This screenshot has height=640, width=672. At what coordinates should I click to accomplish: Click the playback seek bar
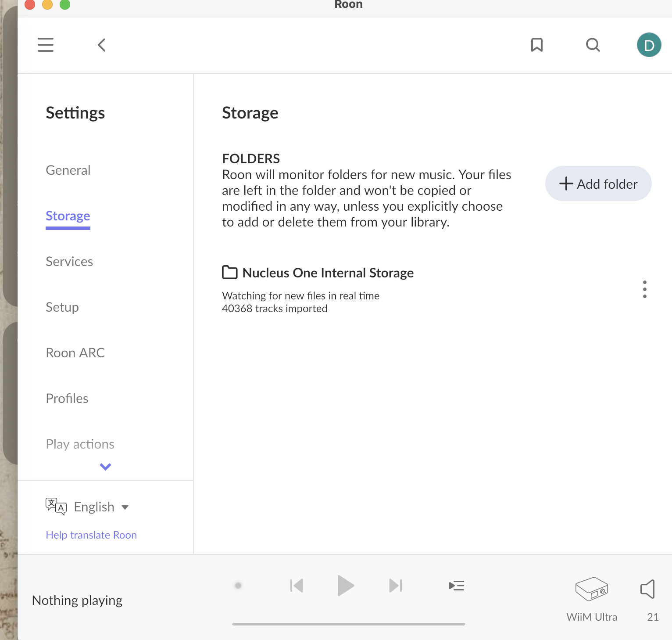pos(349,624)
